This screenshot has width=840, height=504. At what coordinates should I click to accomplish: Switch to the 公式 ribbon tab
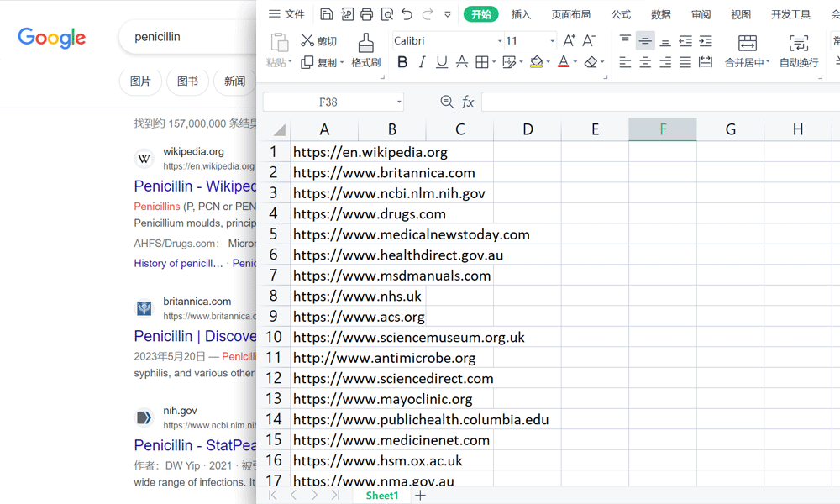[621, 14]
